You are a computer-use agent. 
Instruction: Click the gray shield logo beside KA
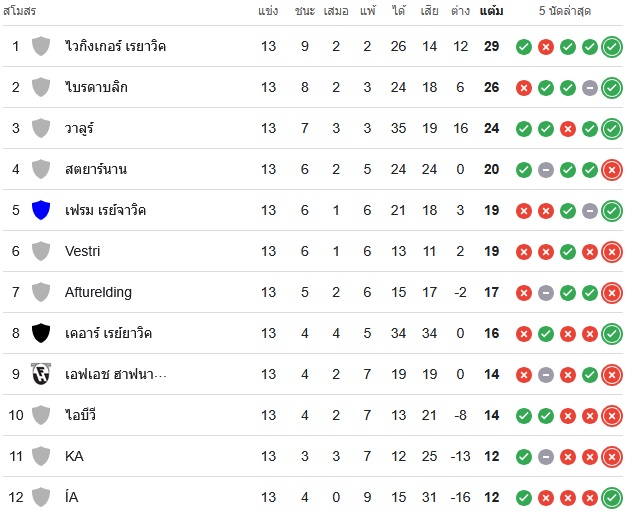click(x=41, y=456)
